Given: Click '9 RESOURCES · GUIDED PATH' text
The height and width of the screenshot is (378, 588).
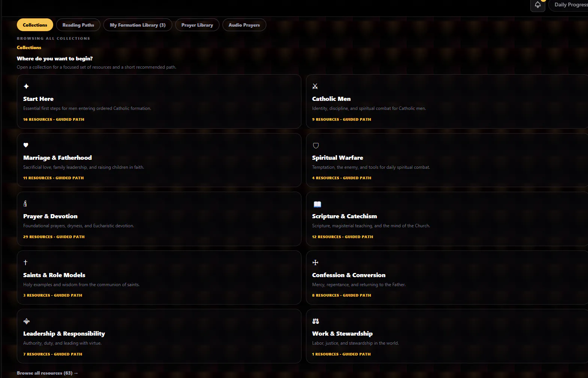Looking at the screenshot, I should tap(342, 119).
